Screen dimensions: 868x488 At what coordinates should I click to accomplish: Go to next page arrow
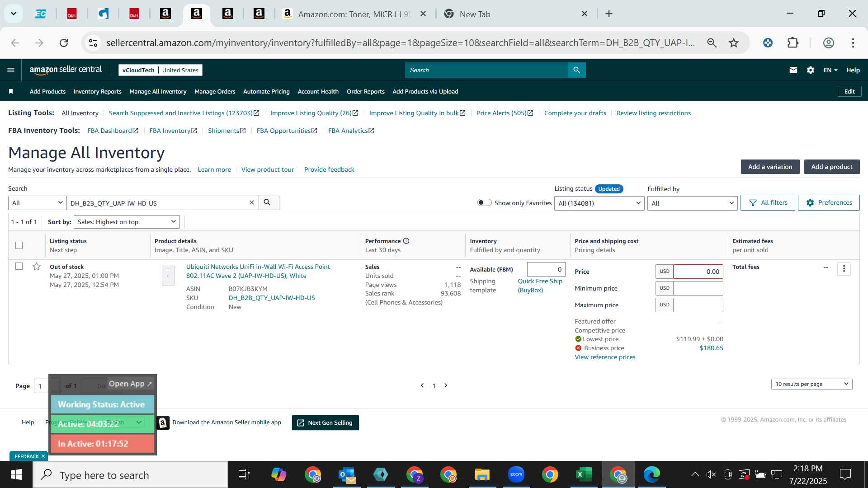pos(446,385)
